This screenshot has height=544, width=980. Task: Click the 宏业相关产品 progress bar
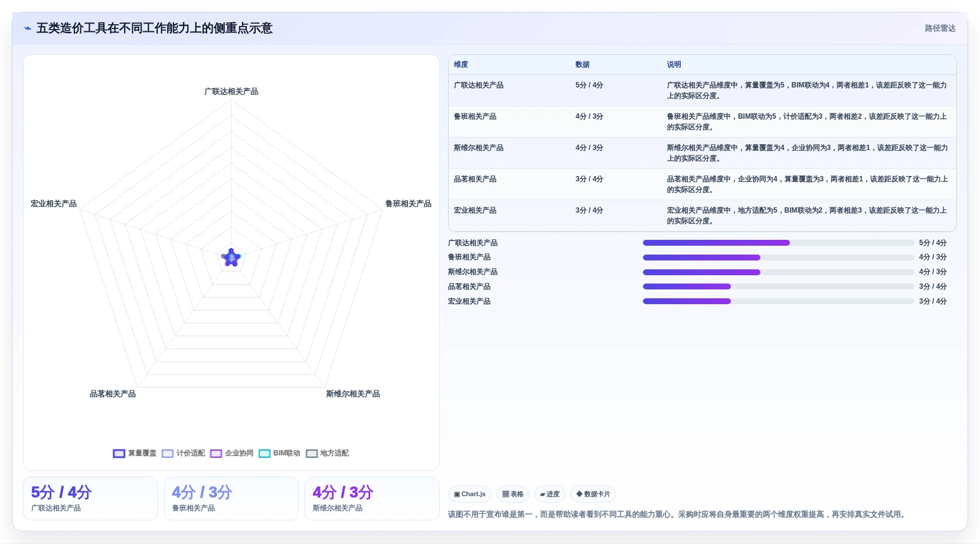778,301
